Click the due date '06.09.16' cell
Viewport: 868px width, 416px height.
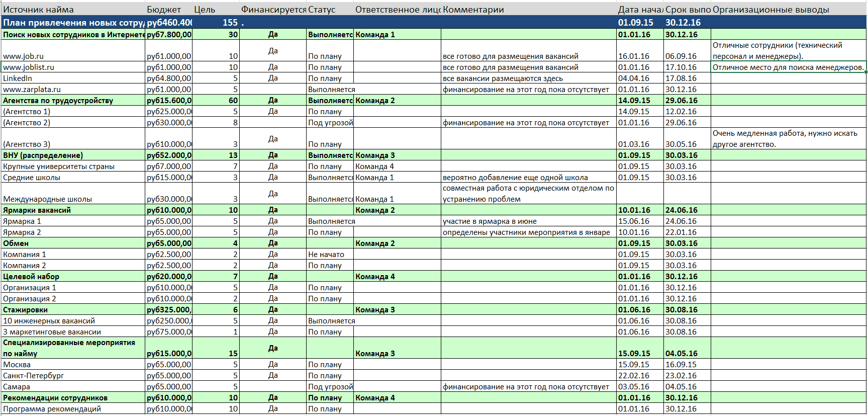coord(687,51)
